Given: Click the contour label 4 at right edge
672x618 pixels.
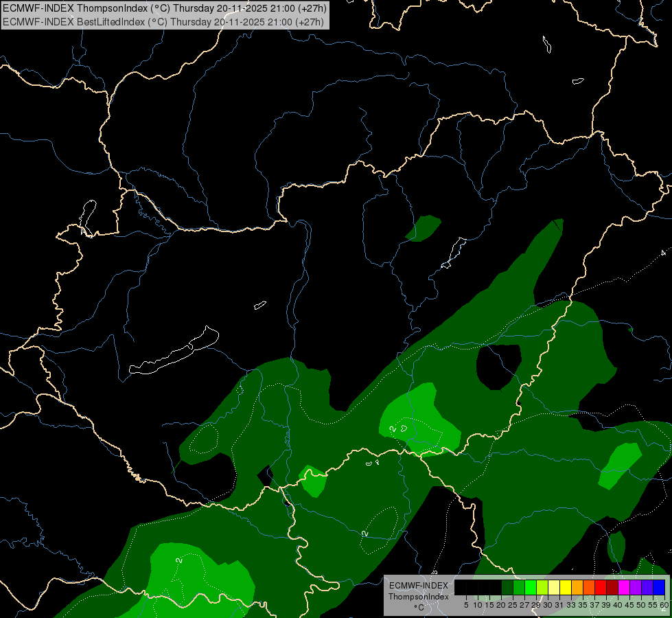Looking at the screenshot, I should click(x=664, y=253).
